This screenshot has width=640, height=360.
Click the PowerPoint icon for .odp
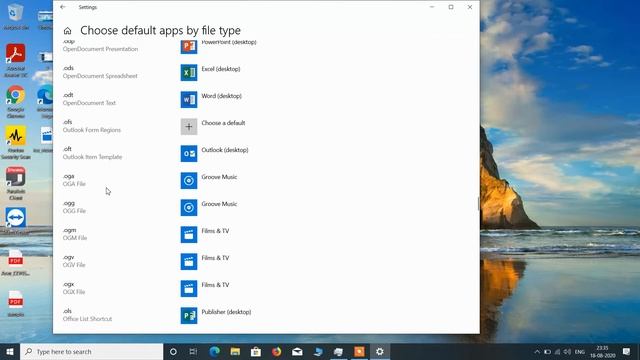(x=189, y=47)
